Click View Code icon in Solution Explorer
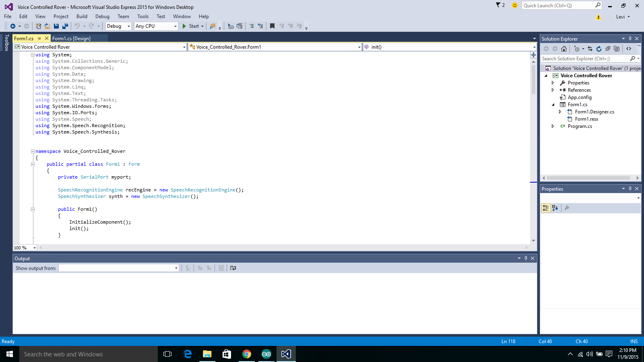The height and width of the screenshot is (362, 644). [629, 49]
